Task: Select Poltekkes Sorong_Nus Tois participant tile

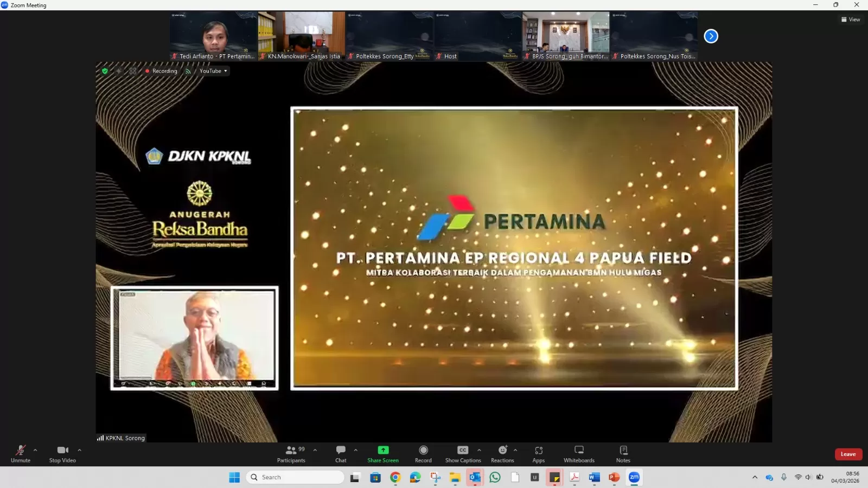Action: pyautogui.click(x=654, y=36)
